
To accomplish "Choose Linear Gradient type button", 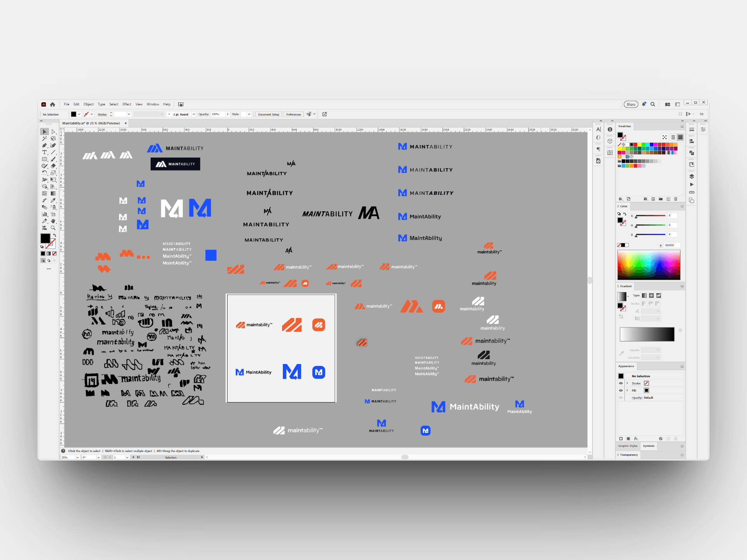I will tap(644, 296).
